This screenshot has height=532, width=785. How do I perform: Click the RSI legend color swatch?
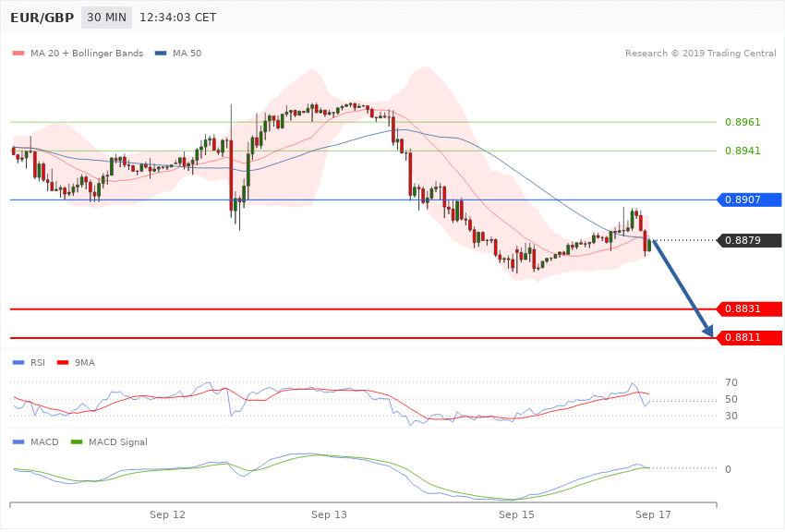coord(18,362)
